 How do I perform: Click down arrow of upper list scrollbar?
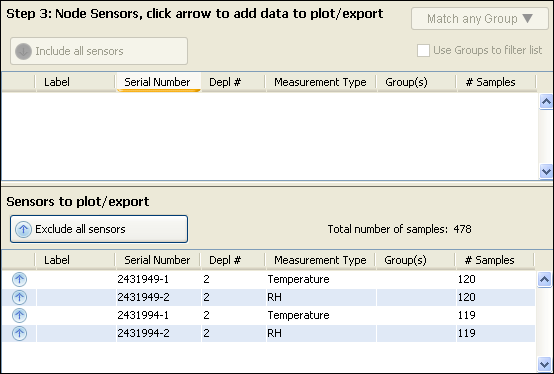(x=546, y=172)
